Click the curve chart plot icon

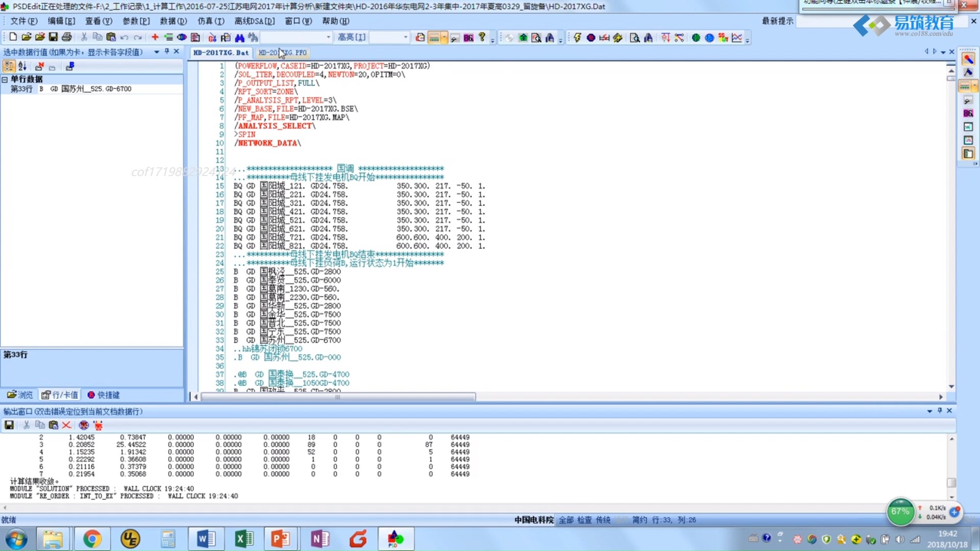[737, 38]
